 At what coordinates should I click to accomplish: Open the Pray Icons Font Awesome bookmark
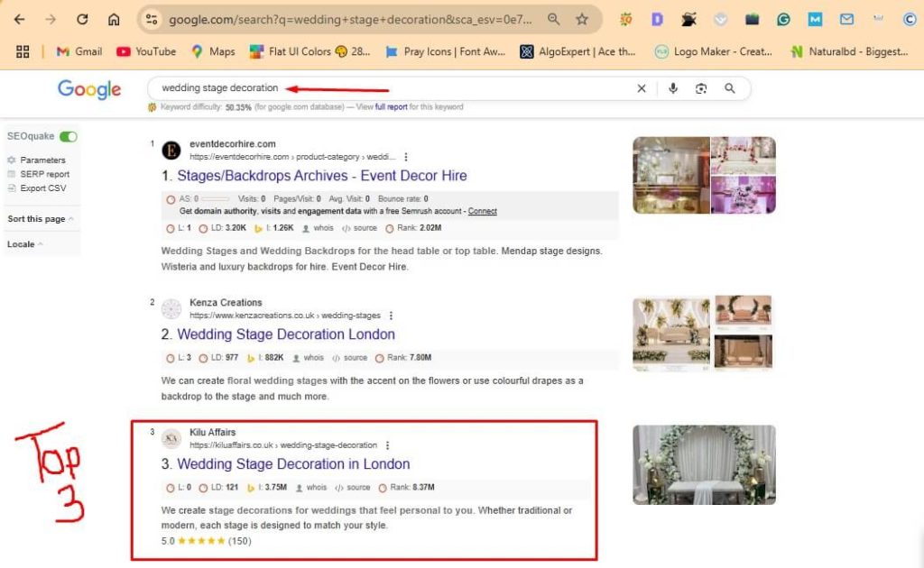coord(445,51)
